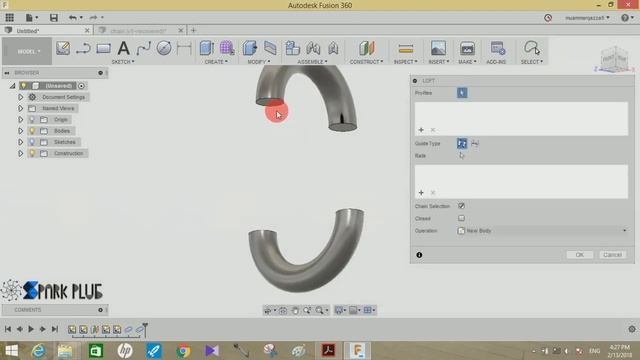Click the Profiles selection arrow button
640x360 pixels.
coord(462,93)
